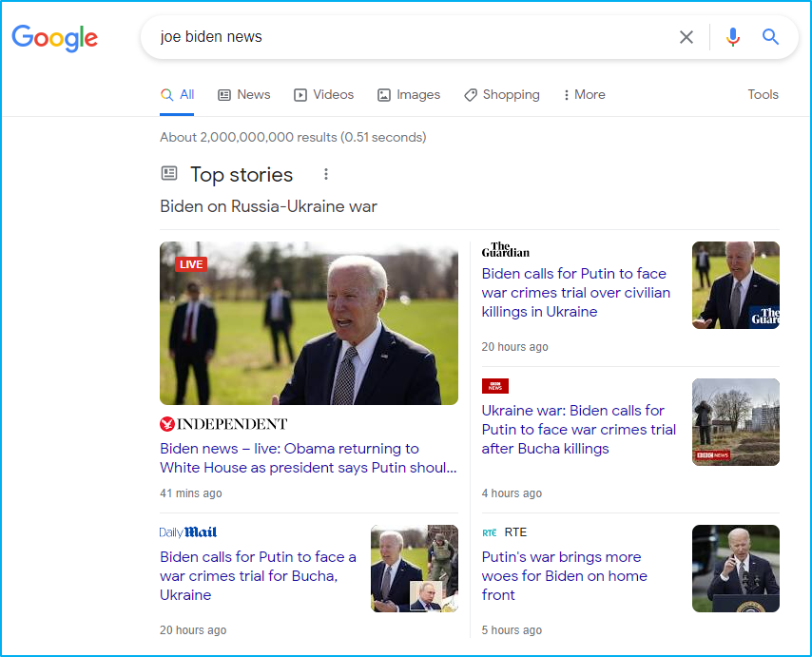Viewport: 812px width, 657px height.
Task: Switch to the News tab
Action: [244, 95]
